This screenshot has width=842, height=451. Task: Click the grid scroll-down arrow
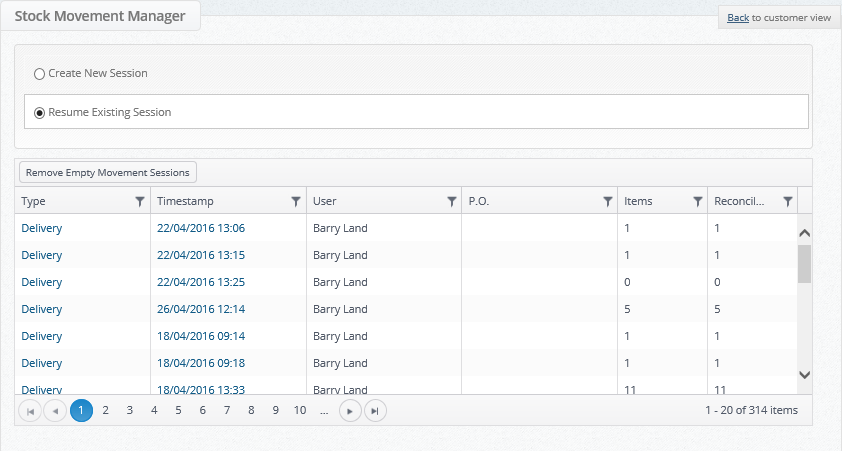pos(804,375)
